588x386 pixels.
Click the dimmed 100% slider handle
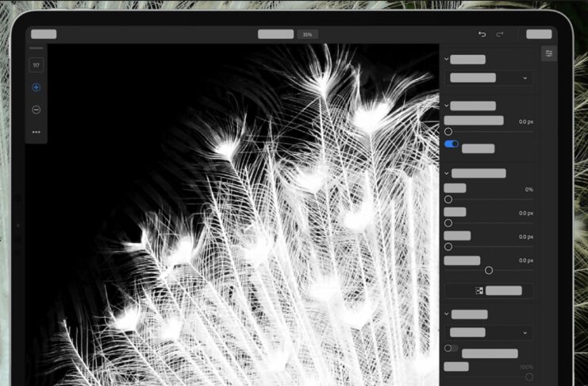point(529,376)
